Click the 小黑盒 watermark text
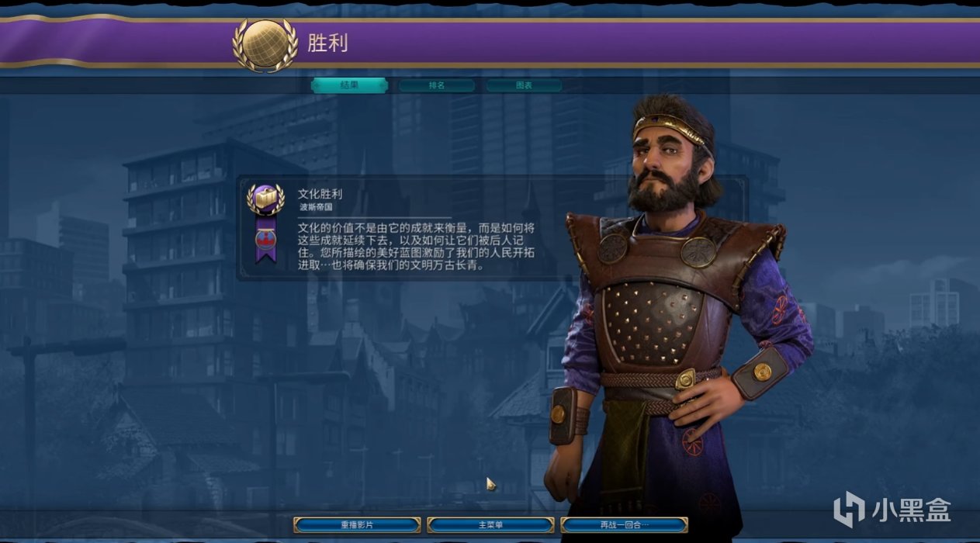980x543 pixels. pos(909,509)
